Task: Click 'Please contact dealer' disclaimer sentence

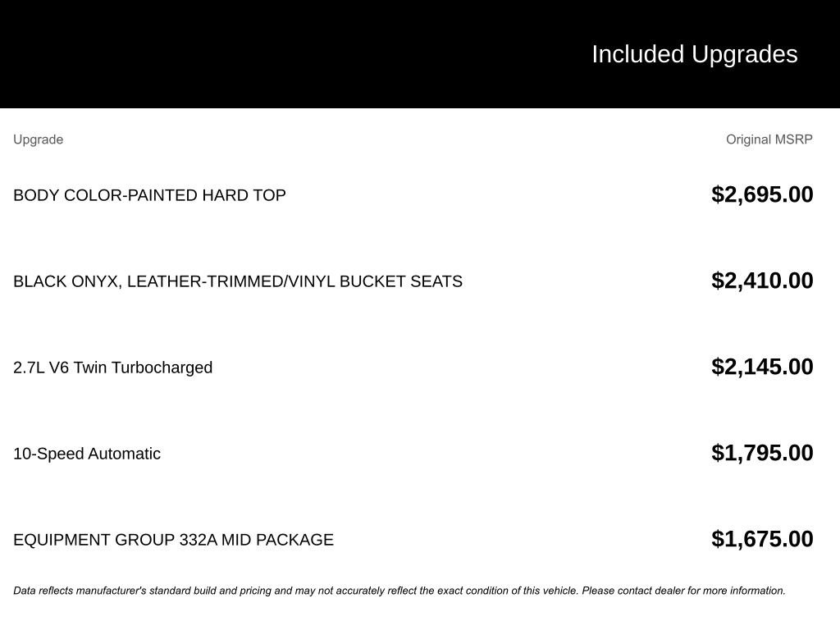Action: point(683,591)
